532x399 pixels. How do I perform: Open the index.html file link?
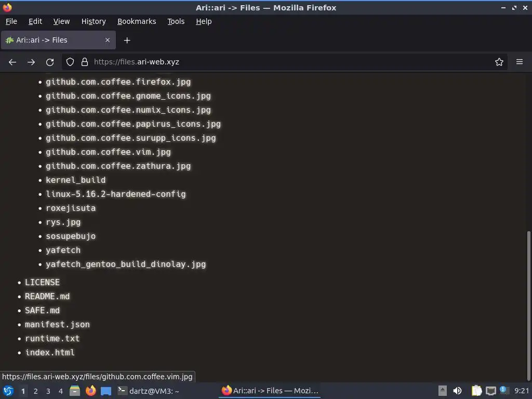50,353
